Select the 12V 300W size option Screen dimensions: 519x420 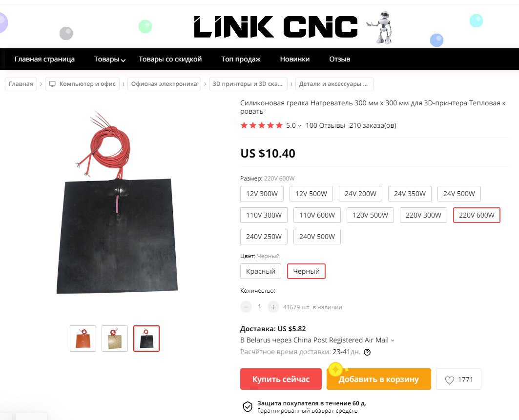262,194
